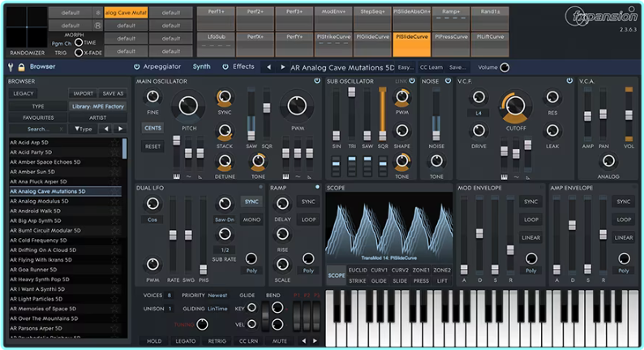Adjust the Dual LFO RATE slider
The width and height of the screenshot is (644, 350).
click(x=173, y=235)
